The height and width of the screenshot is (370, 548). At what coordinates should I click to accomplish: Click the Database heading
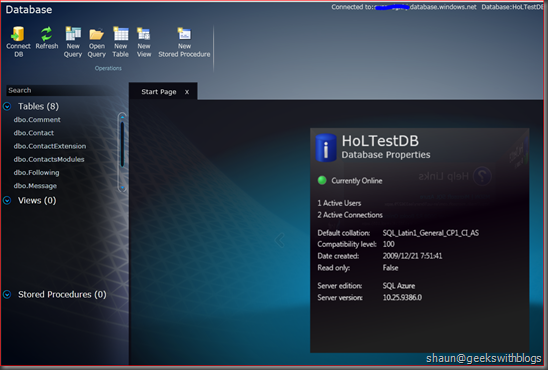click(29, 9)
